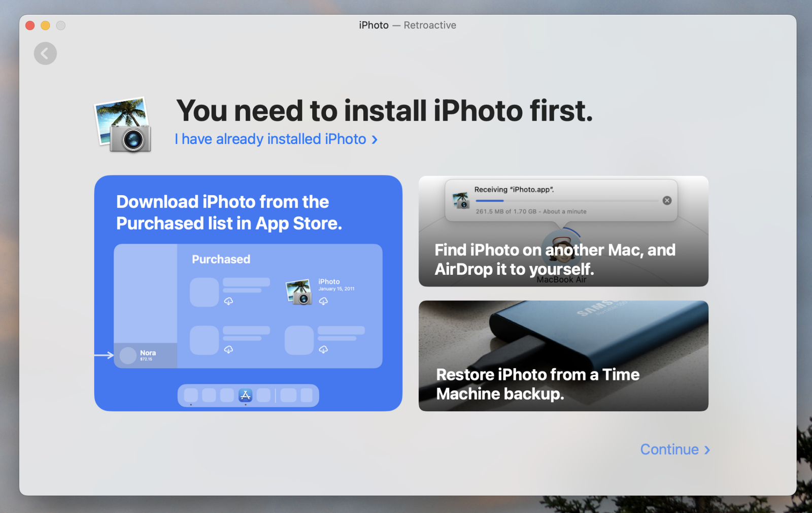Click Continue at the bottom right
Screen dimensions: 812x513
pyautogui.click(x=675, y=450)
